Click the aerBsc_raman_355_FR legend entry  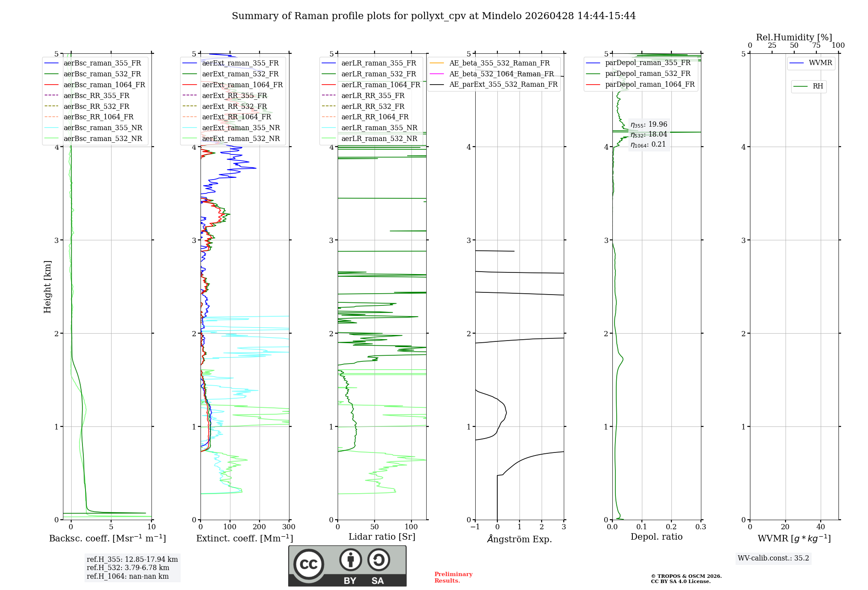tap(102, 63)
